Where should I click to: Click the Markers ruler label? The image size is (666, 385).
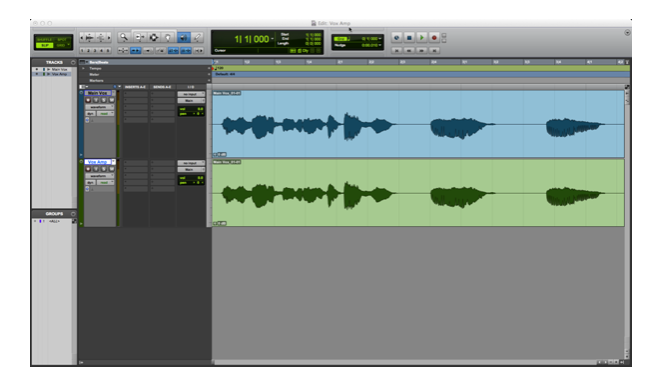click(x=96, y=80)
